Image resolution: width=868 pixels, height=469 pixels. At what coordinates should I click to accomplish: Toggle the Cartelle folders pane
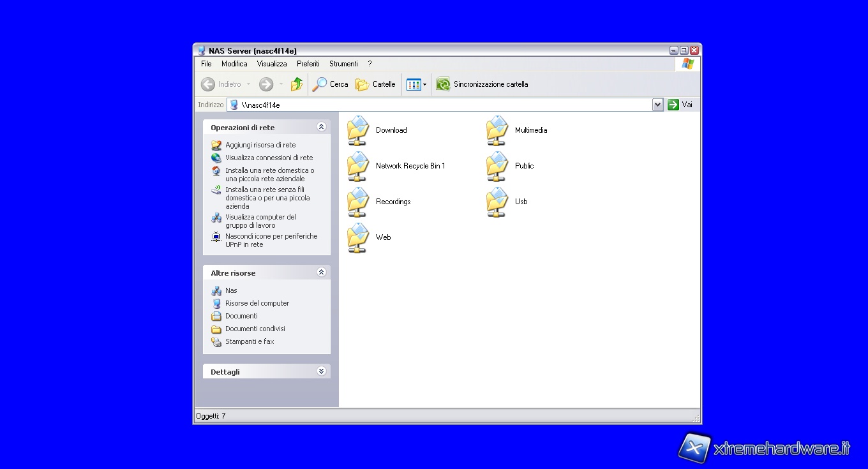coord(375,84)
